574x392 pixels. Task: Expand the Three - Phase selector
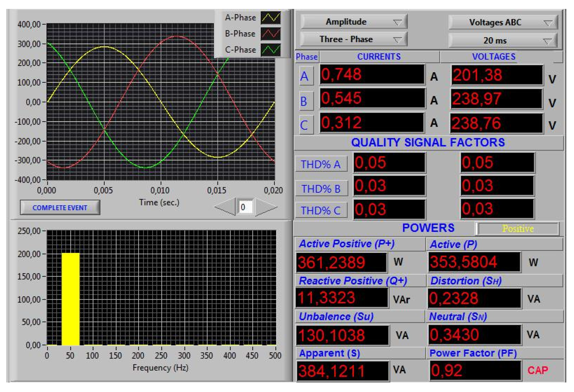354,39
